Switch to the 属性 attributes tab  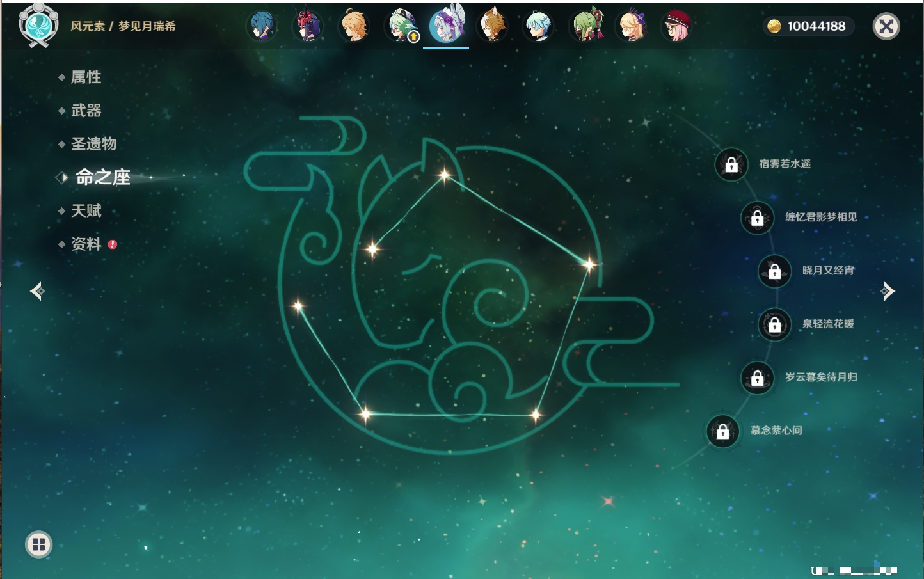(86, 77)
